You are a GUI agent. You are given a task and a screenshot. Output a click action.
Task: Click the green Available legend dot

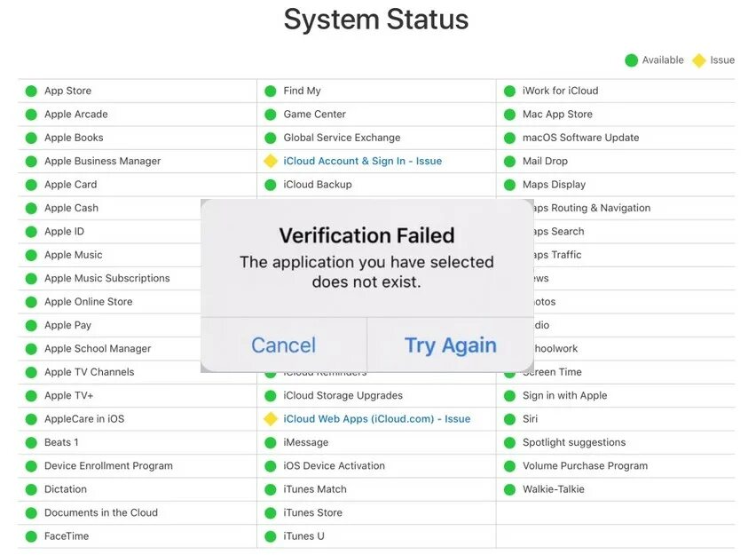pyautogui.click(x=631, y=60)
